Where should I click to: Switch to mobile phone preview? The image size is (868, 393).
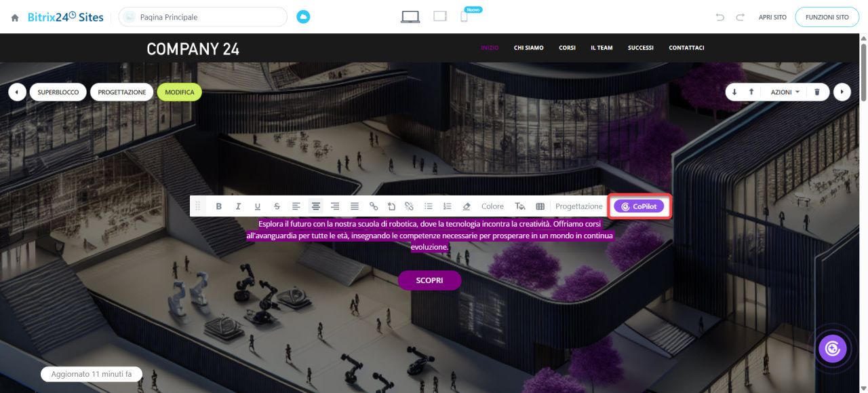(x=464, y=17)
